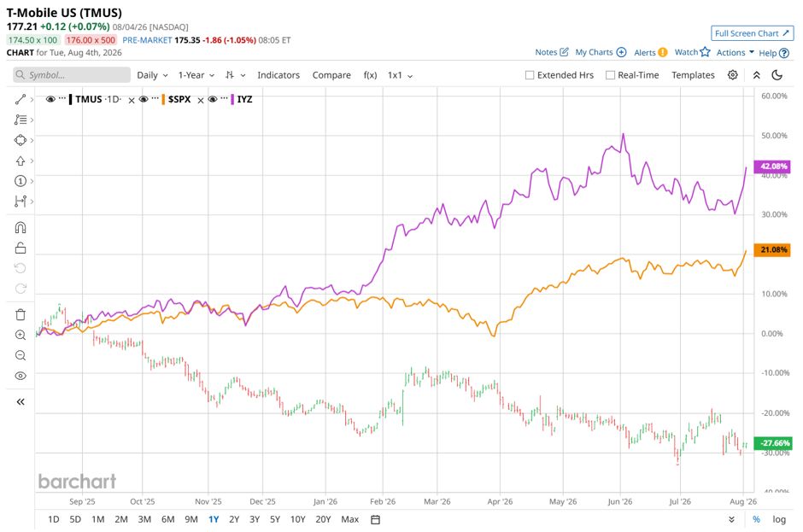Remove the $SPX comparison
Viewport: 803px width, 532px height.
click(x=201, y=101)
